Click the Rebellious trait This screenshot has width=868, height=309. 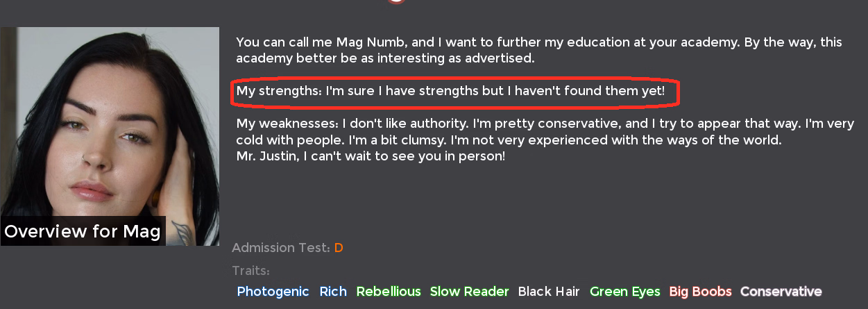(389, 292)
